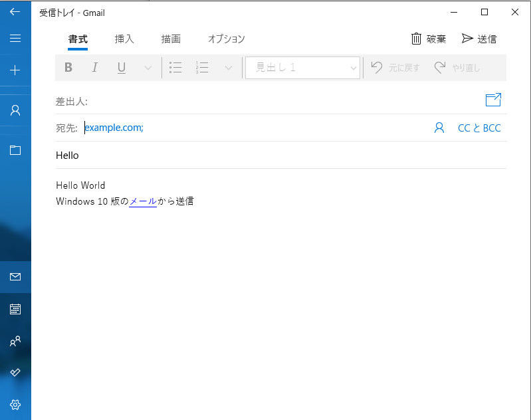Click the Hello World body text
This screenshot has width=531, height=420.
click(80, 185)
